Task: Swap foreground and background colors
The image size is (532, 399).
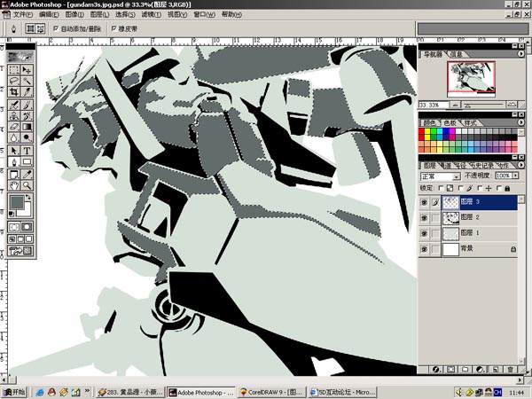Action: pyautogui.click(x=28, y=197)
